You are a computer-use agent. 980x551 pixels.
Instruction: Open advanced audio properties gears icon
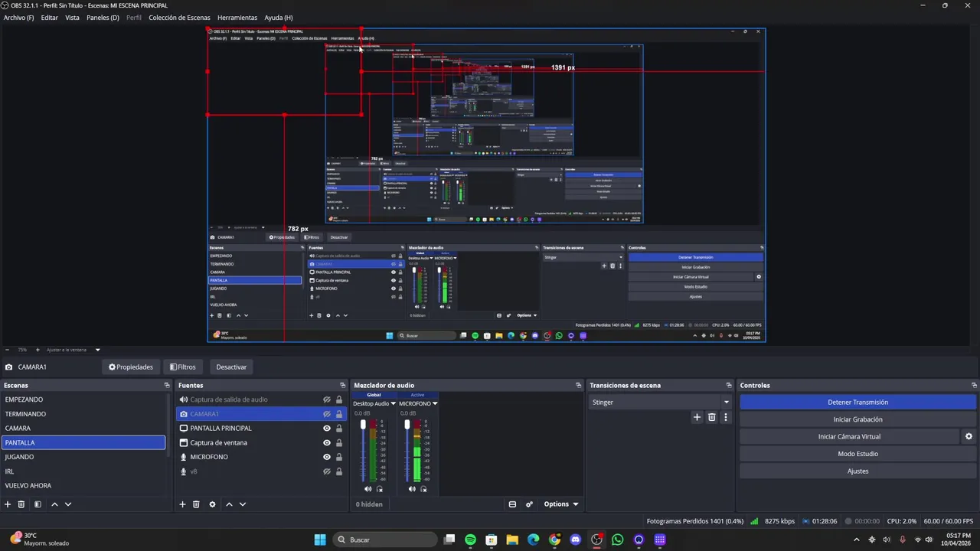529,504
